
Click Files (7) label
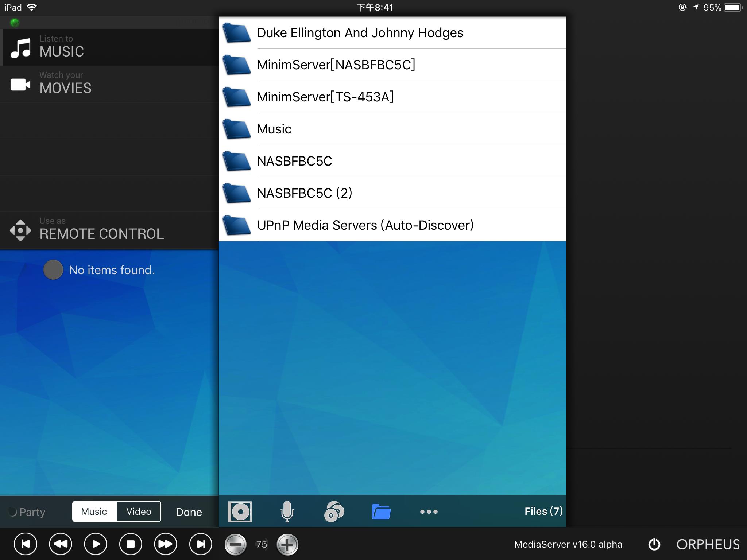tap(543, 511)
